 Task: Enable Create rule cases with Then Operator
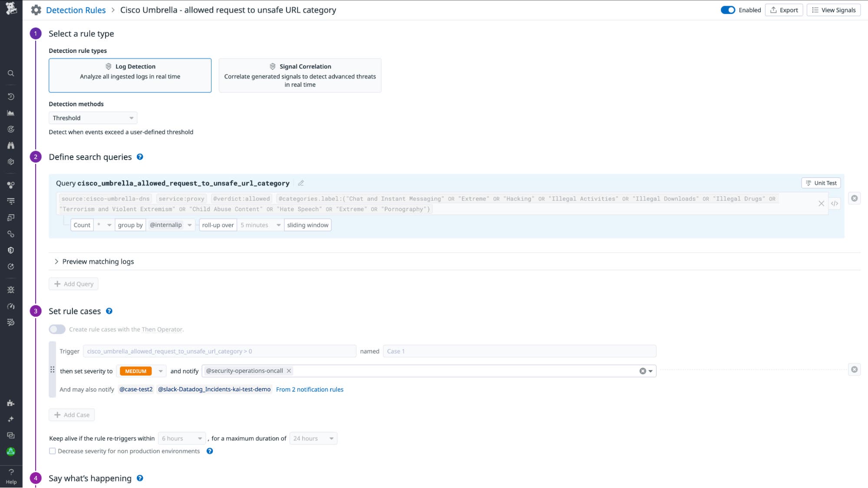click(56, 329)
